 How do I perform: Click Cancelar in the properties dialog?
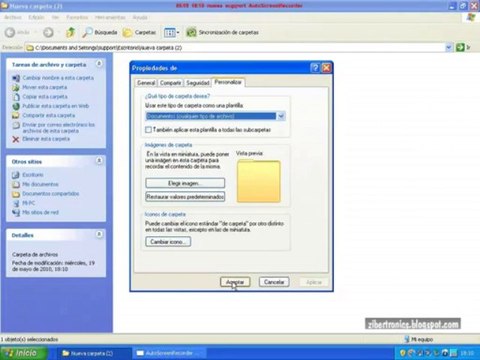[x=274, y=282]
